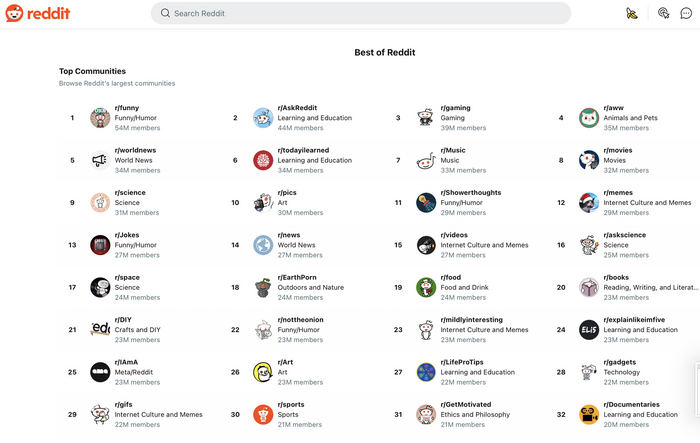Click the r/sports community avatar
700x443 pixels.
point(263,414)
